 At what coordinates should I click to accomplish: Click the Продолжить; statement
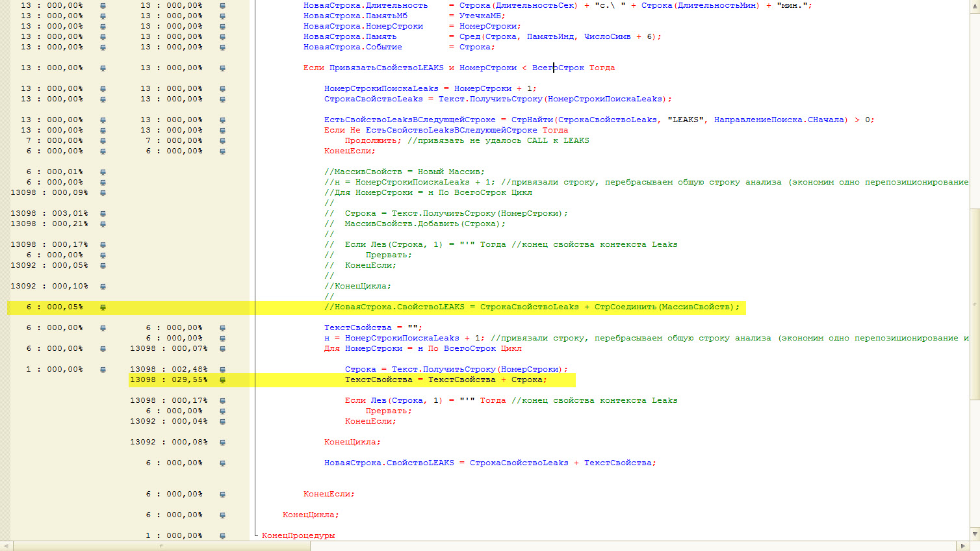click(x=373, y=141)
